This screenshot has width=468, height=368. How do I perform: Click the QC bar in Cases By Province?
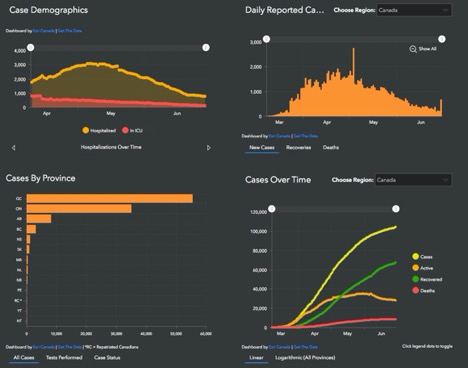tap(110, 199)
